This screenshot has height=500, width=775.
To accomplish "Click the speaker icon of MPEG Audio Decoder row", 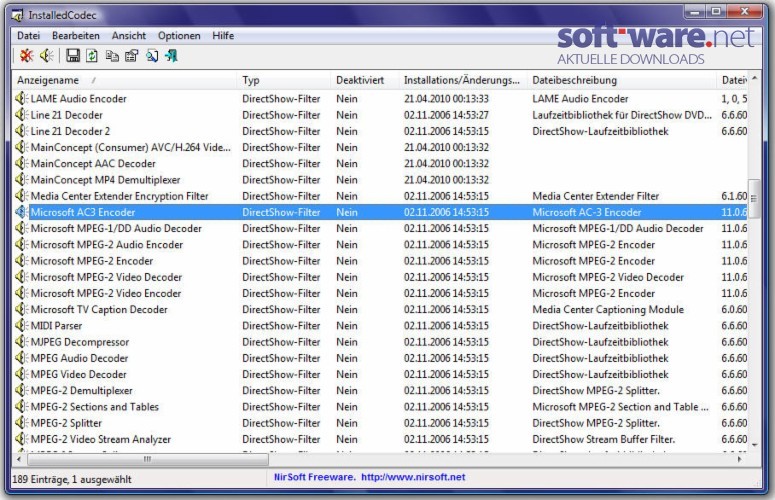I will (21, 358).
